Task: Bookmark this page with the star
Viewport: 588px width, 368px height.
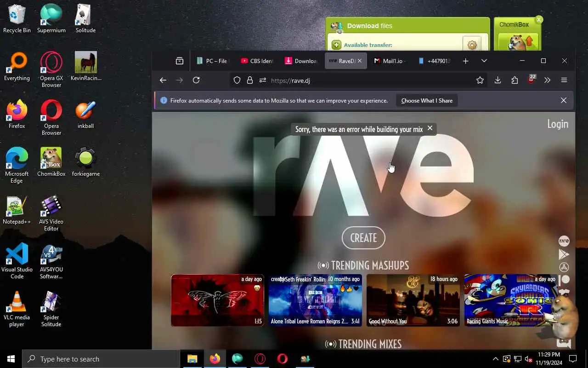Action: pyautogui.click(x=480, y=80)
